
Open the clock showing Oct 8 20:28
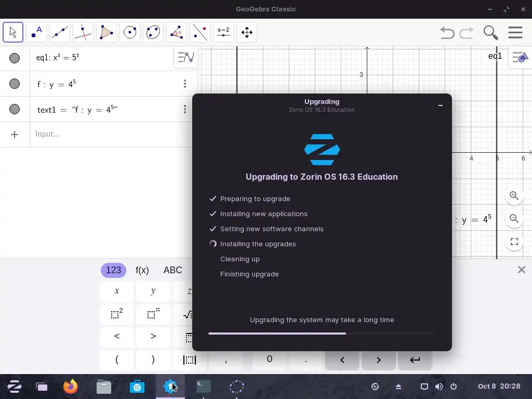pyautogui.click(x=499, y=386)
